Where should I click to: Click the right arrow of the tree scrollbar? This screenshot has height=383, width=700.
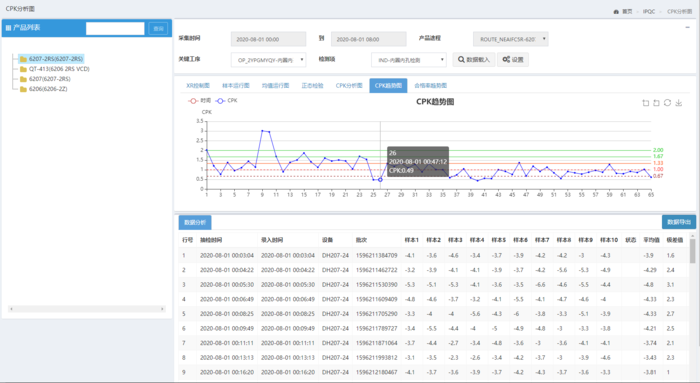(x=162, y=309)
